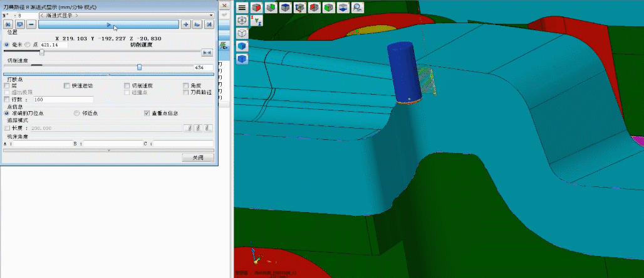Click the wireframe-with-hidden-lines cube icon
644x278 pixels.
[242, 20]
